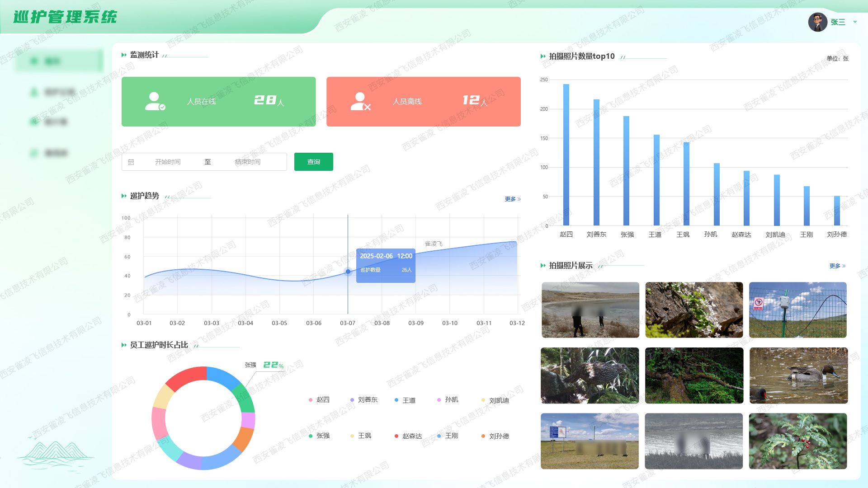Toggle 王刚 legend entry off

click(x=451, y=436)
